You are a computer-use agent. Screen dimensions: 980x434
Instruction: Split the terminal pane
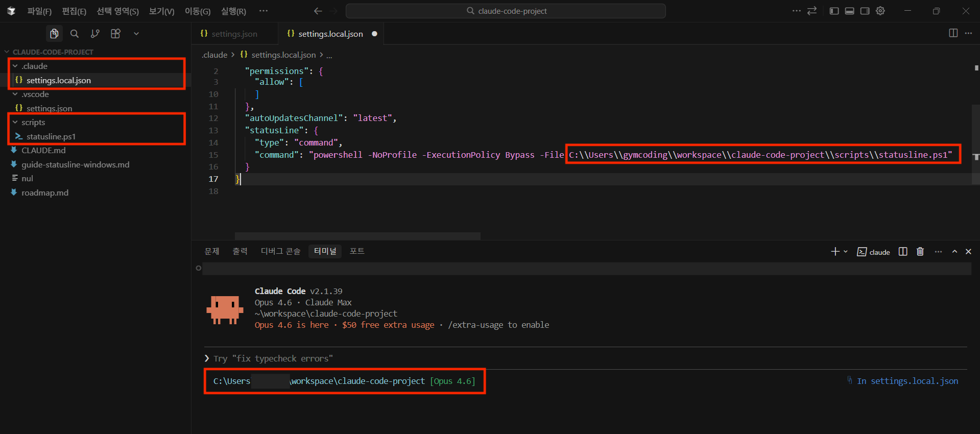[x=903, y=252]
